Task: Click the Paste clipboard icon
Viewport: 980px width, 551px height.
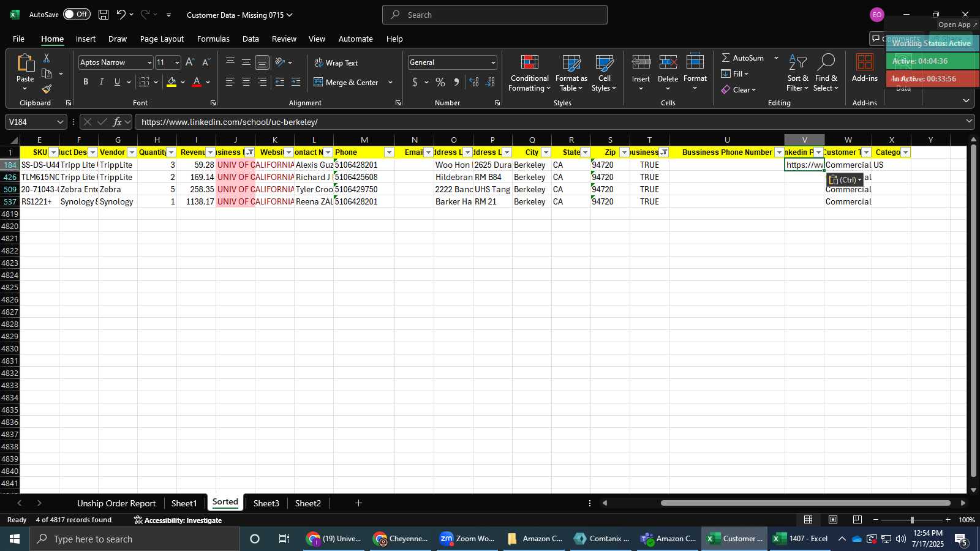Action: coord(25,63)
